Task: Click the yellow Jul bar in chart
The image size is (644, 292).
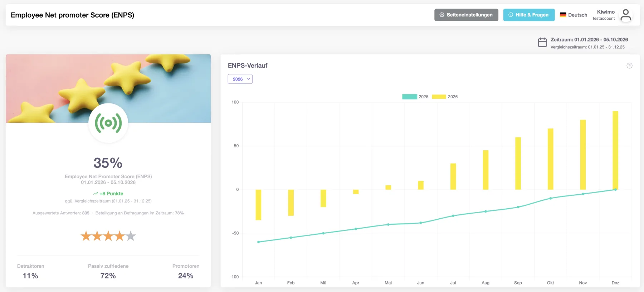Action: (x=453, y=176)
